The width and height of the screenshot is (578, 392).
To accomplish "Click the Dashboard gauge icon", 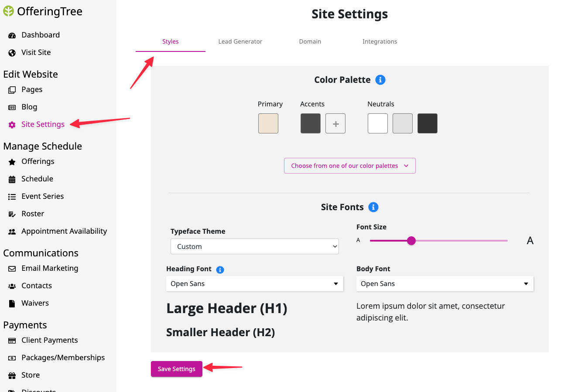I will [12, 35].
